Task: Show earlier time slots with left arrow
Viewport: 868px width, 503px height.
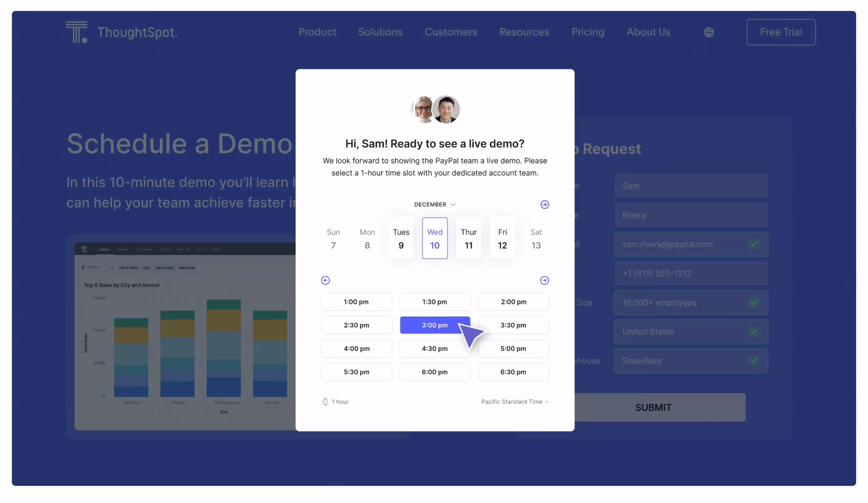Action: pos(325,280)
